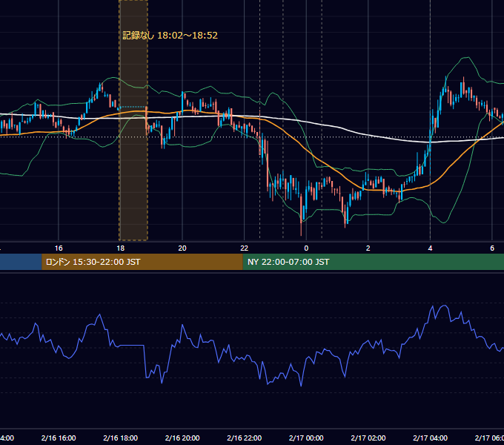Click the 記録なし 18:02～18:52 annotation label

point(170,36)
